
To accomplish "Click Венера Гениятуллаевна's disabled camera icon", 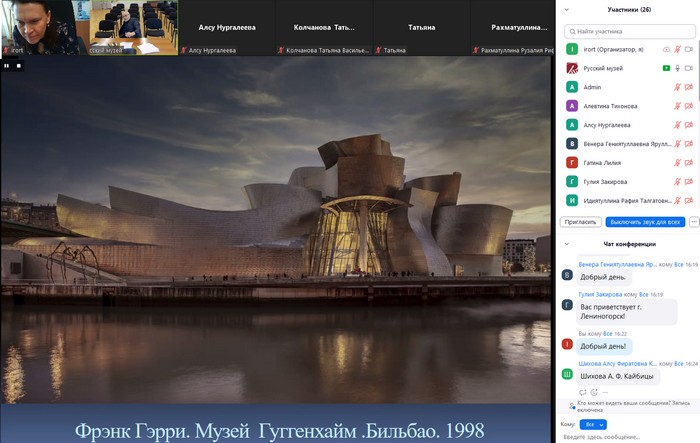I will 689,144.
